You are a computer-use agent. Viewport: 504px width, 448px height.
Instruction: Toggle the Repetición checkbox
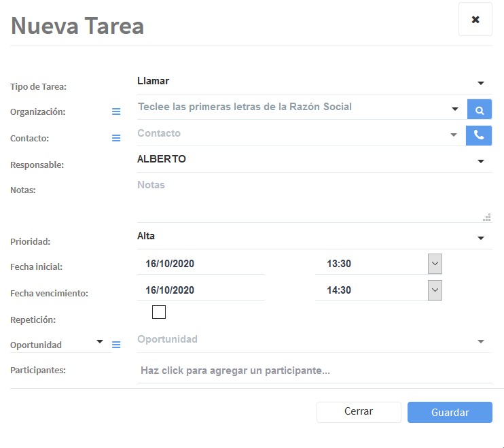(159, 312)
